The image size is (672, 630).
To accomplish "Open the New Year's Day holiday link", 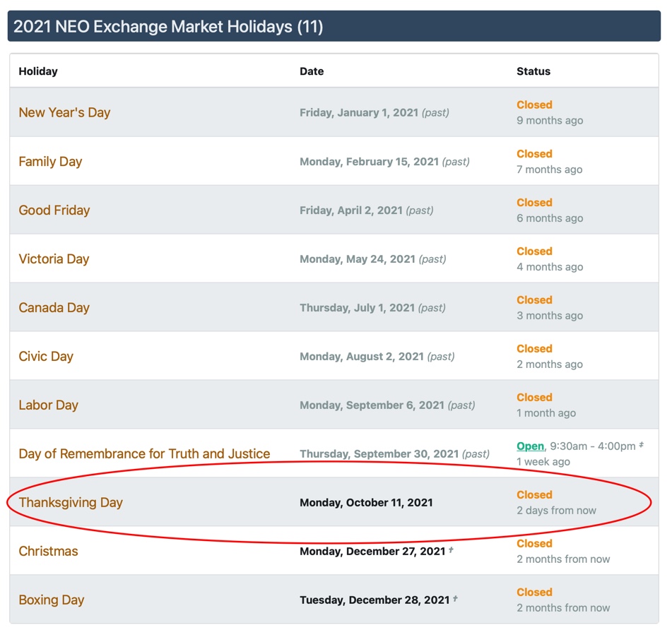I will 64,112.
